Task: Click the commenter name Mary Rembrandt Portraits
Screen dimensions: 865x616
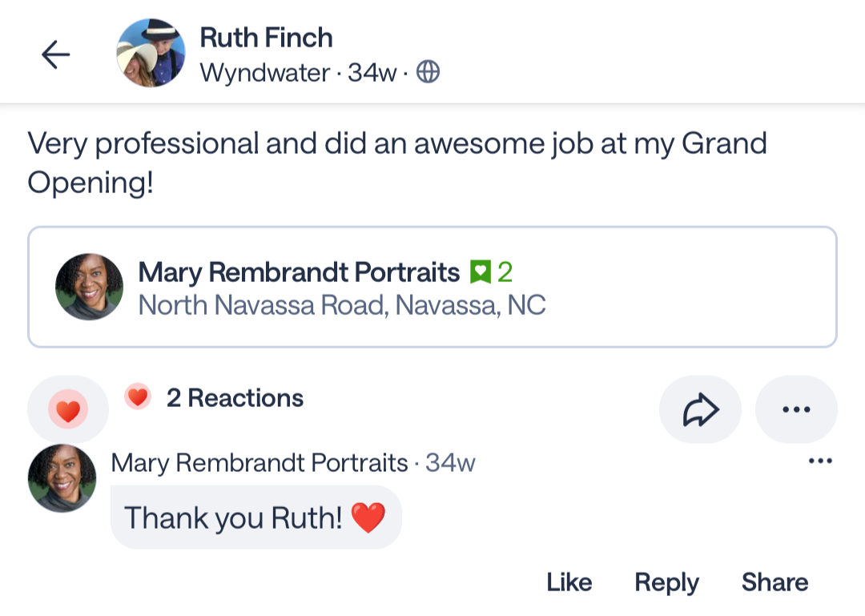Action: point(259,462)
